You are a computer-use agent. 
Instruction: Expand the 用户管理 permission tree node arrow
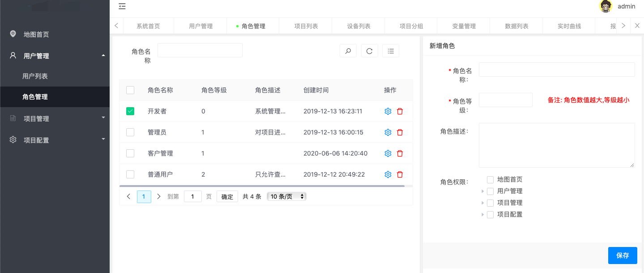pos(483,191)
